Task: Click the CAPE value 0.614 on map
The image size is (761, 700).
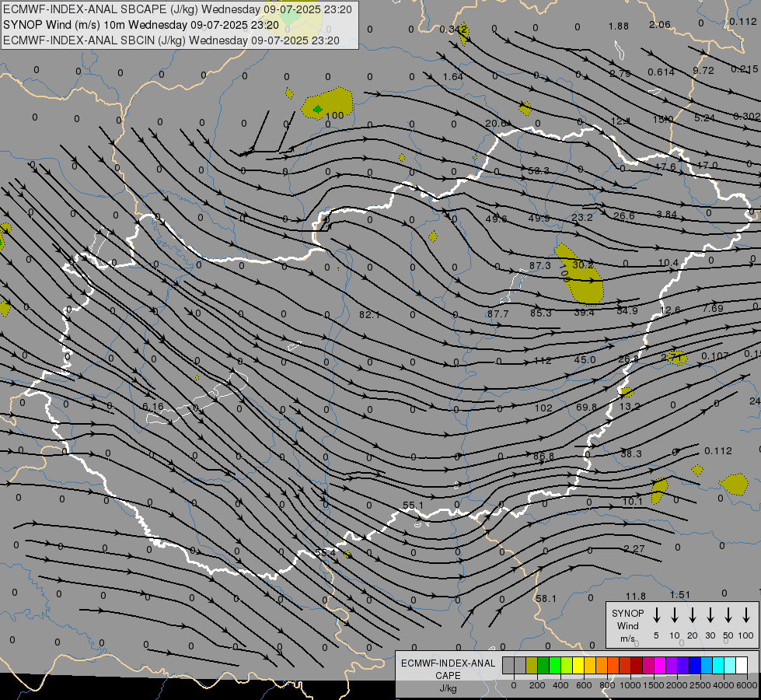Action: point(661,72)
